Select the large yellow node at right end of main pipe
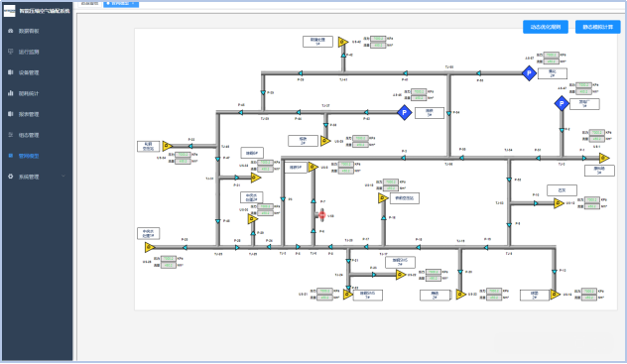 (604, 158)
